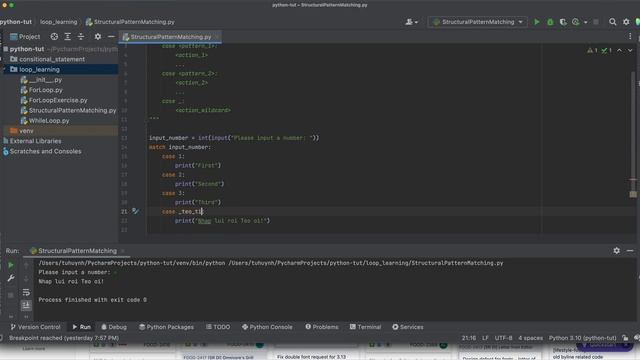This screenshot has width=640, height=360.
Task: Select the Run tool window tab
Action: pyautogui.click(x=82, y=327)
